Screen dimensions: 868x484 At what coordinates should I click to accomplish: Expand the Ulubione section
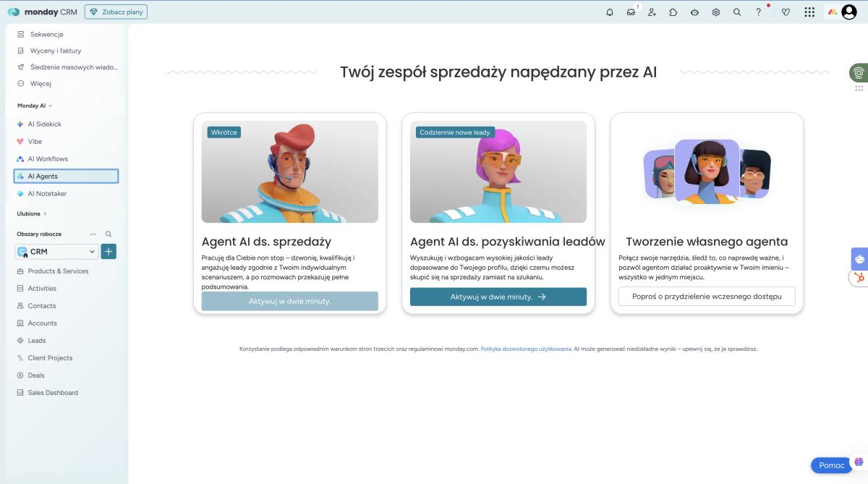point(32,214)
